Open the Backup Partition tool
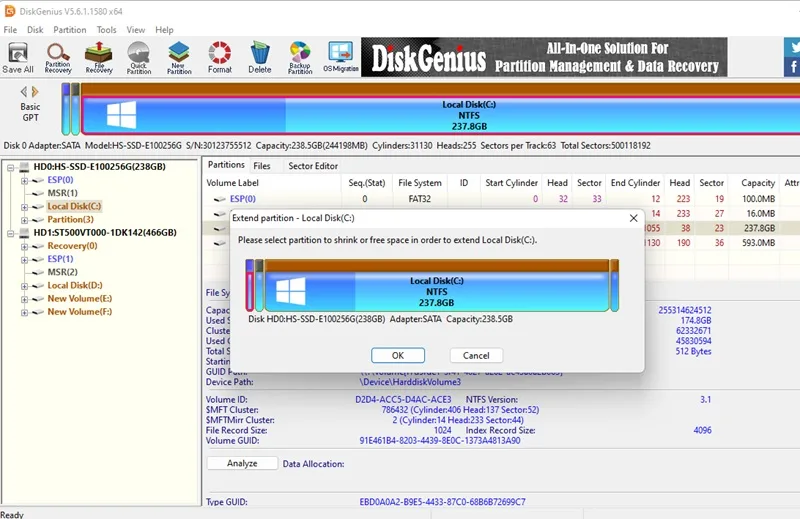 click(x=300, y=58)
